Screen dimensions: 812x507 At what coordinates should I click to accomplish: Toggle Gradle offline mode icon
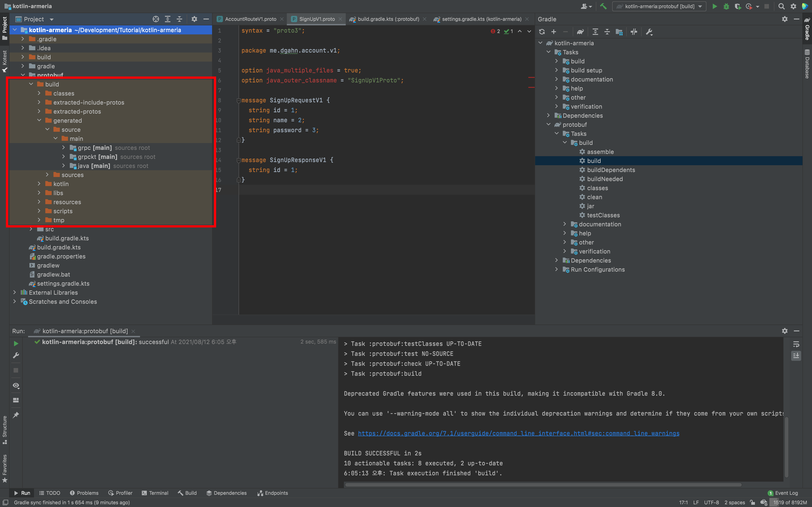[x=634, y=32]
